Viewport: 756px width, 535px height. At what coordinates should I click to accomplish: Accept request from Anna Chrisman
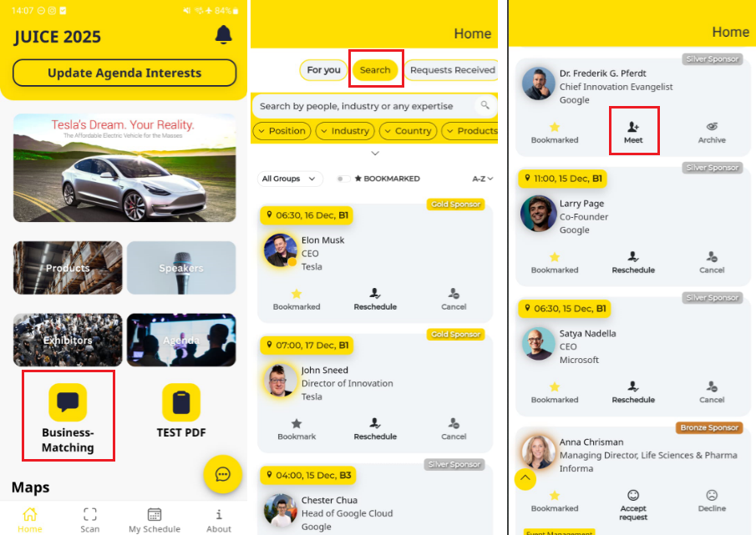pos(633,505)
